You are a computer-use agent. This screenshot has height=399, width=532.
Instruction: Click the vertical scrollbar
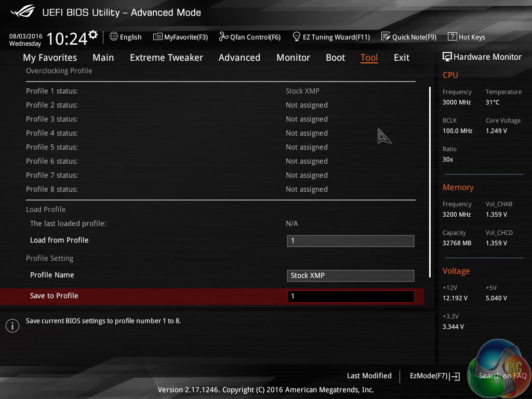click(430, 182)
